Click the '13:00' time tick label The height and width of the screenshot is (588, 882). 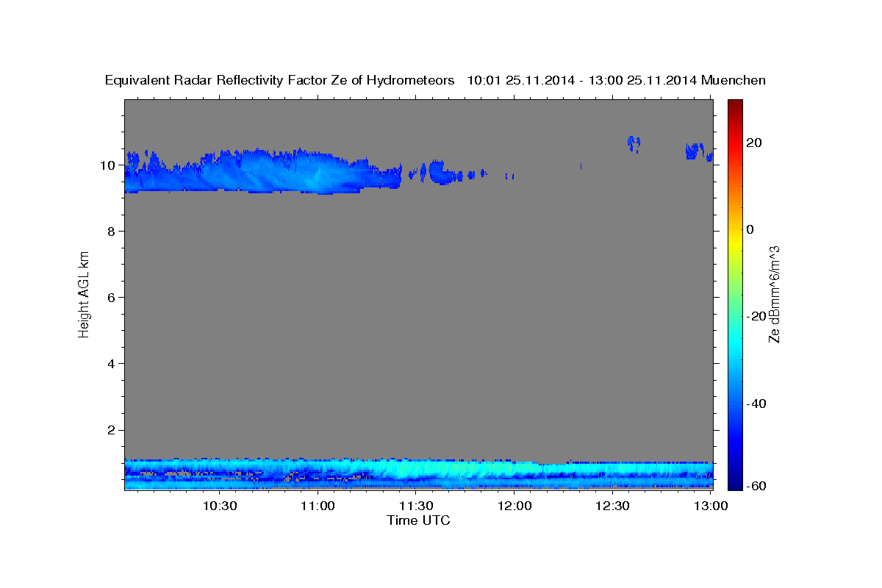pyautogui.click(x=711, y=506)
